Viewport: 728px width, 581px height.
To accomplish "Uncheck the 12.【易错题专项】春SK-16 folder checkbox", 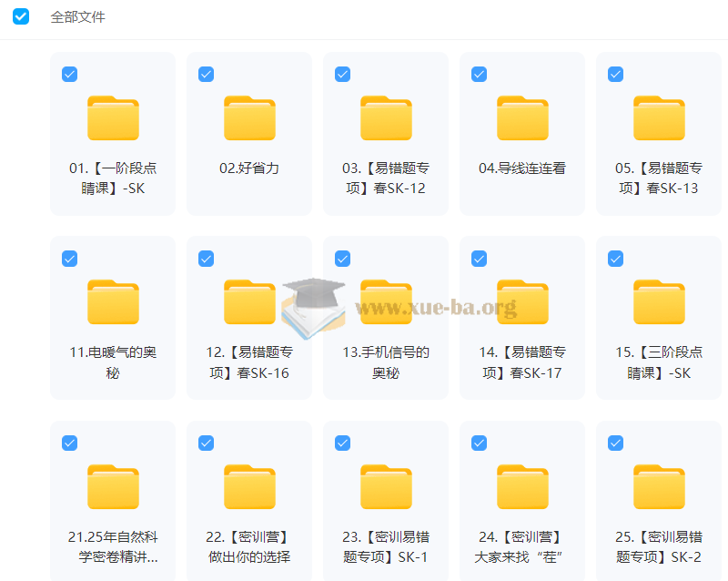I will tap(207, 259).
